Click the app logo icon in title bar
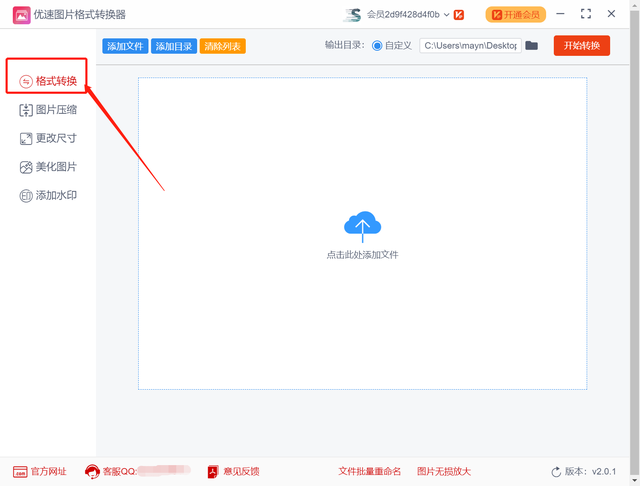The width and height of the screenshot is (640, 486). 21,15
